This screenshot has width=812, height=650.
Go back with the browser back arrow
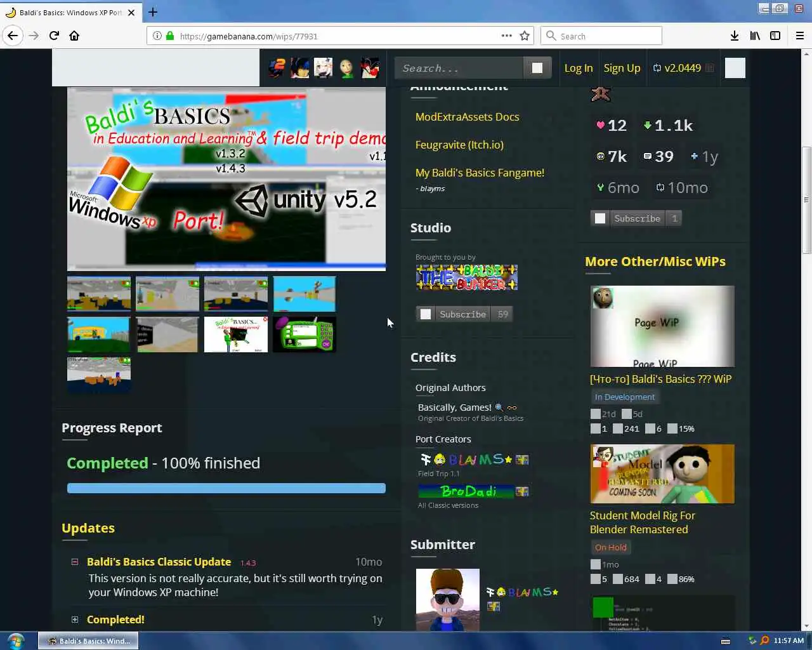(13, 36)
